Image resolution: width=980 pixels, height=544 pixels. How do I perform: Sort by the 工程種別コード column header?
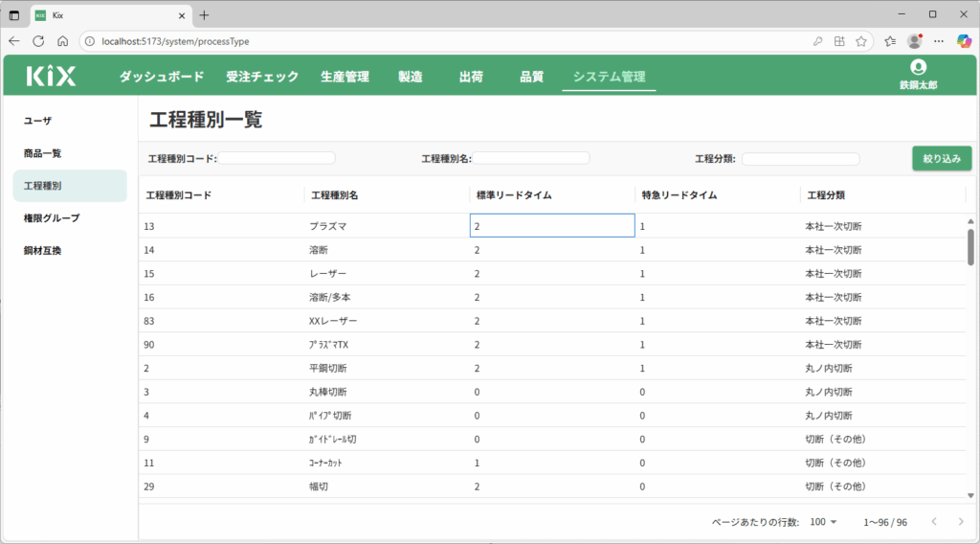[178, 195]
